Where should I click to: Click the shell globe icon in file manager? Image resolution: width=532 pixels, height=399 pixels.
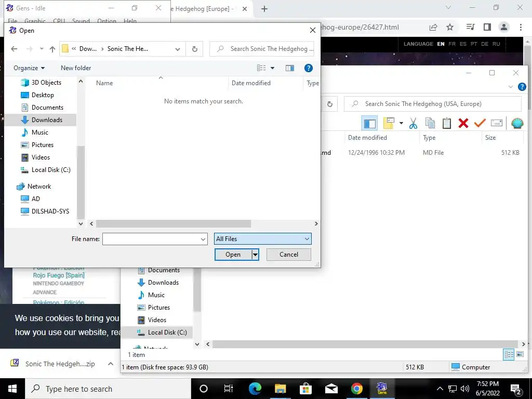[x=517, y=123]
